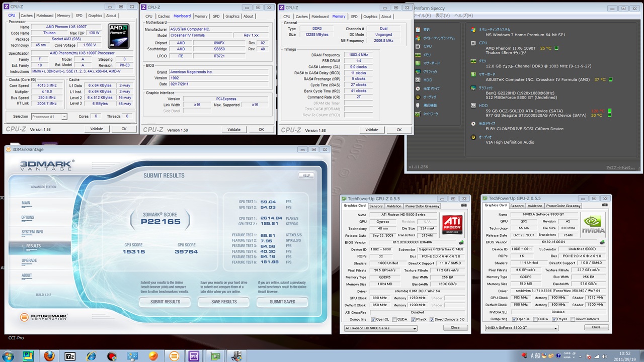Open Sensors tab in ATI GPU-Z window
The height and width of the screenshot is (362, 644).
tap(376, 206)
